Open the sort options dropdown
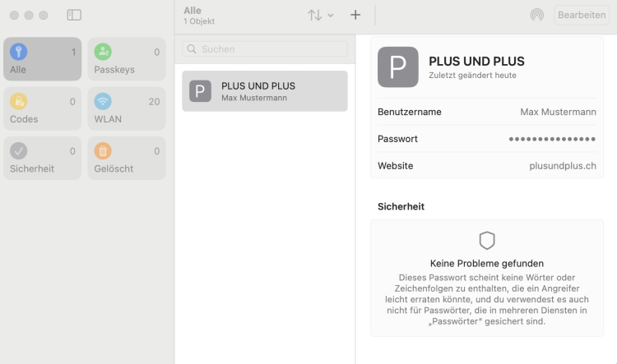617x364 pixels. click(x=320, y=16)
